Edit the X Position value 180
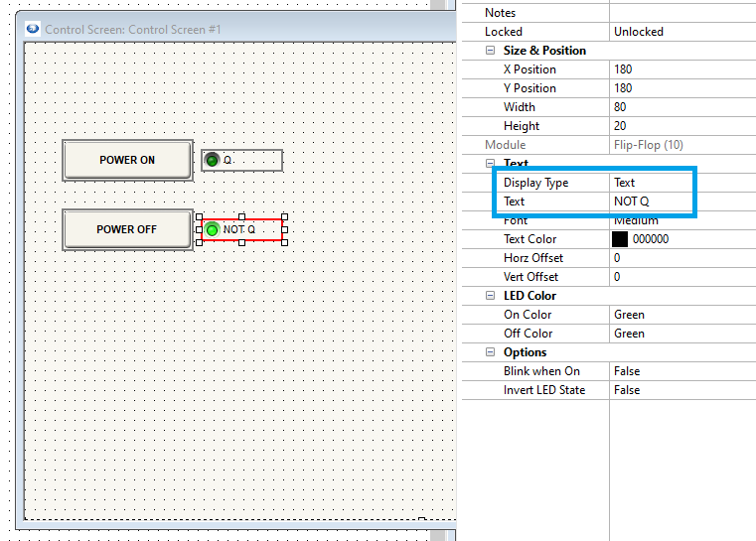 click(x=682, y=69)
